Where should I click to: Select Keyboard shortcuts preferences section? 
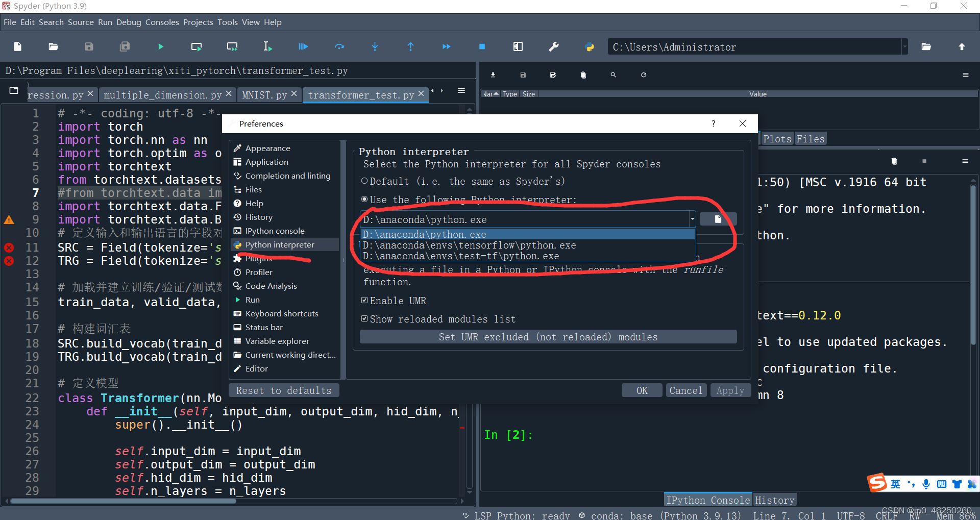coord(284,313)
